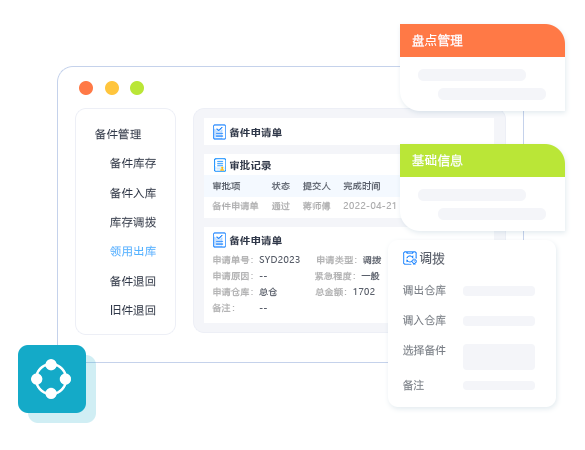Open 备件管理 in sidebar
The height and width of the screenshot is (450, 585).
click(x=118, y=134)
